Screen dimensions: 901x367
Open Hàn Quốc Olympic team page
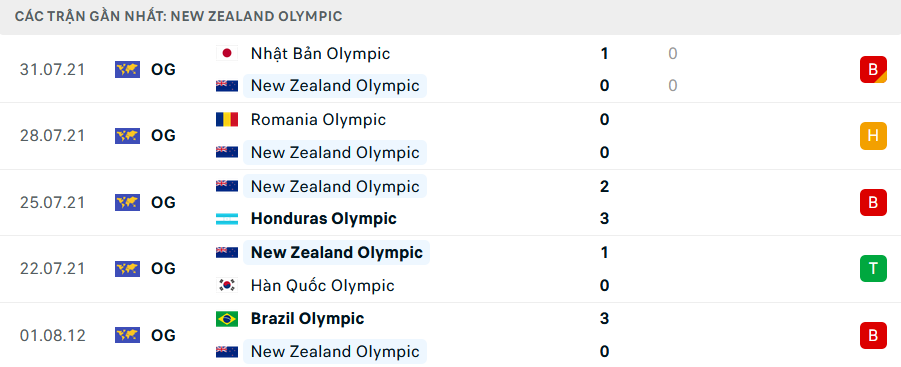pyautogui.click(x=322, y=285)
